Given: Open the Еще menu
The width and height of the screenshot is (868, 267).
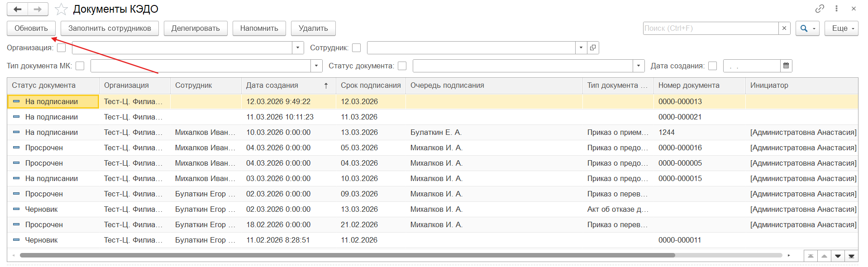Looking at the screenshot, I should pyautogui.click(x=841, y=28).
